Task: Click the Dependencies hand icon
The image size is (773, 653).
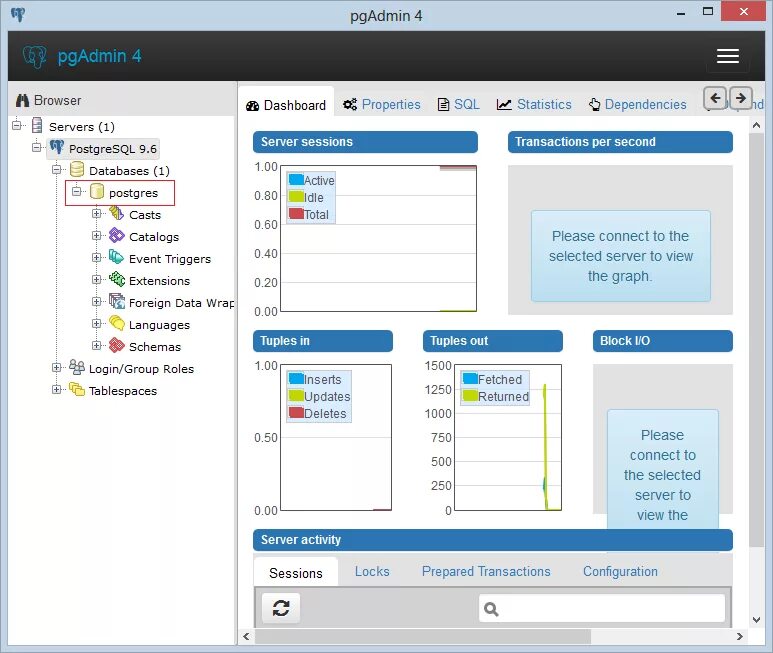Action: click(x=595, y=104)
